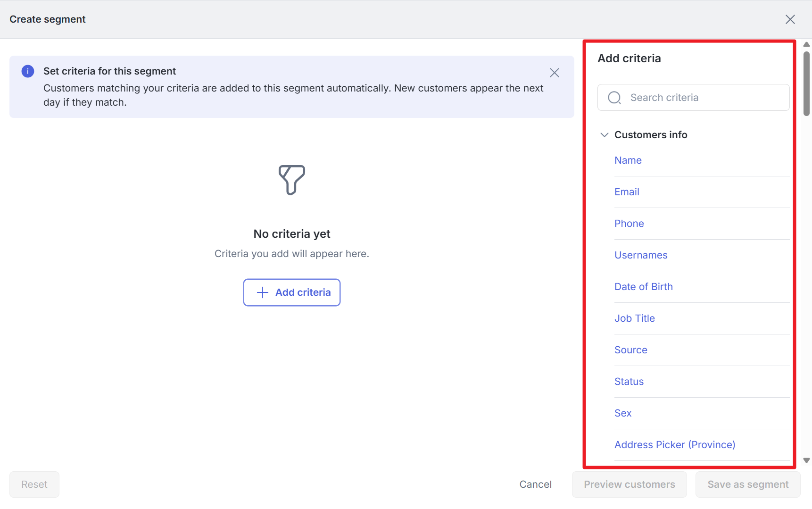Click 'Set criteria for this segment' title

(109, 71)
